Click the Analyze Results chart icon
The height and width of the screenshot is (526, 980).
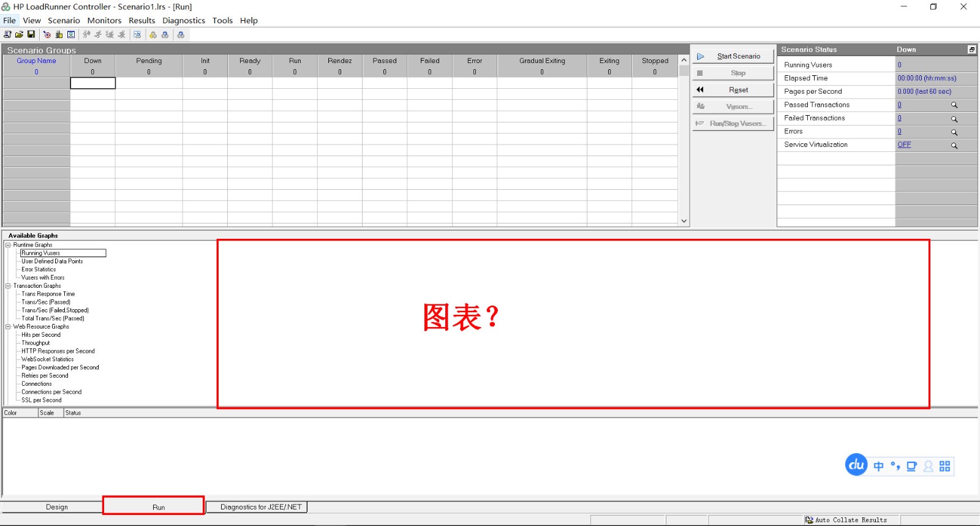137,34
